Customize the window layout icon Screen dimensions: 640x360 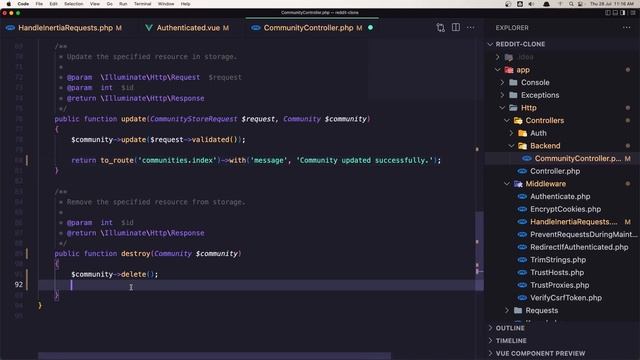[x=633, y=13]
